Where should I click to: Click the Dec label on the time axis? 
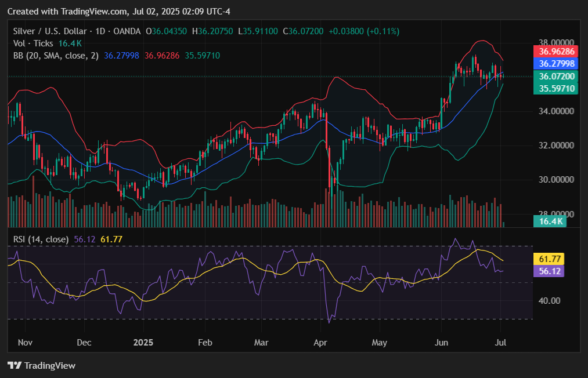(84, 343)
